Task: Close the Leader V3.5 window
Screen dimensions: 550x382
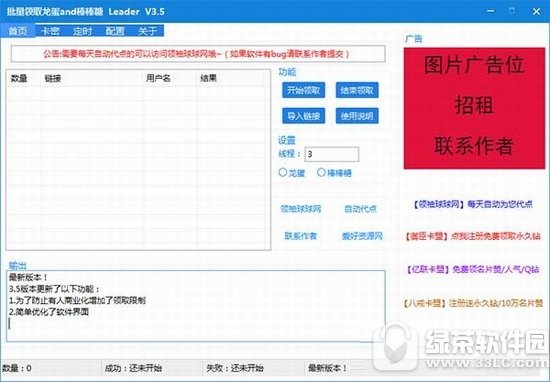Action: (536, 11)
